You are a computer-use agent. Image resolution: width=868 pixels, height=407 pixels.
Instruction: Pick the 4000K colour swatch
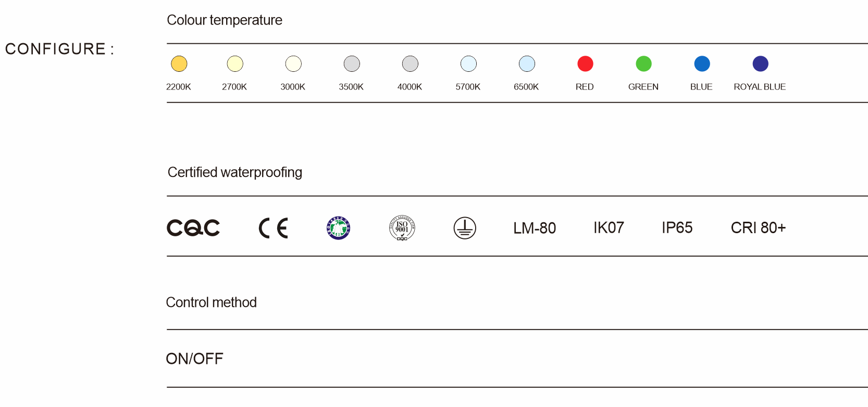(x=410, y=63)
